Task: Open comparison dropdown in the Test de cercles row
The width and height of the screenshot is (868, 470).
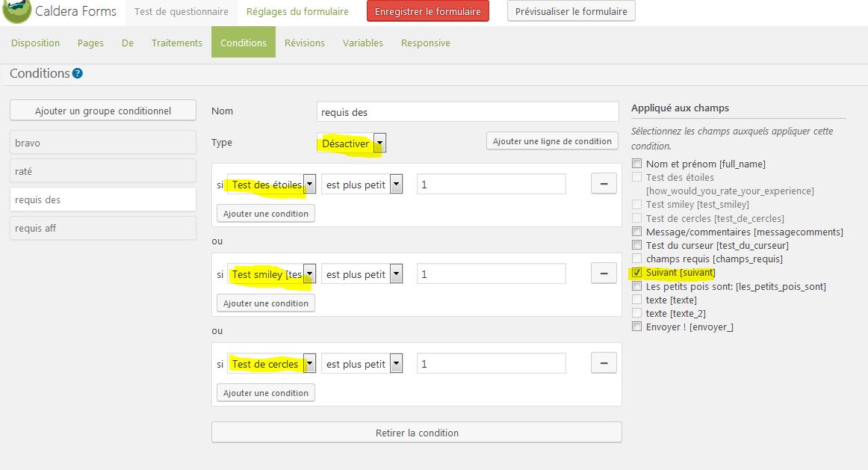Action: point(362,364)
